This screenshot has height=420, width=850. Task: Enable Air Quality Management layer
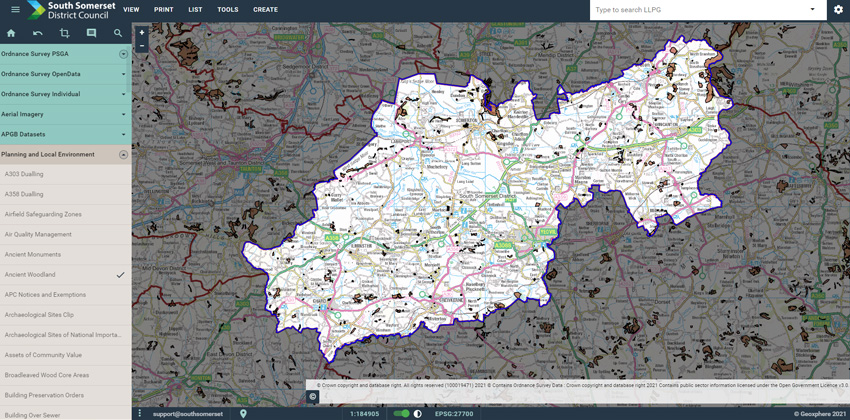click(66, 235)
